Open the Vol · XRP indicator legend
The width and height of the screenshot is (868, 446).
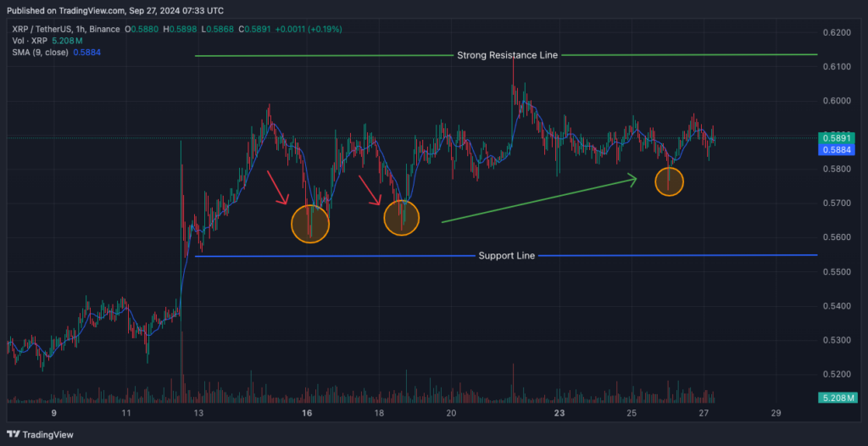point(31,41)
